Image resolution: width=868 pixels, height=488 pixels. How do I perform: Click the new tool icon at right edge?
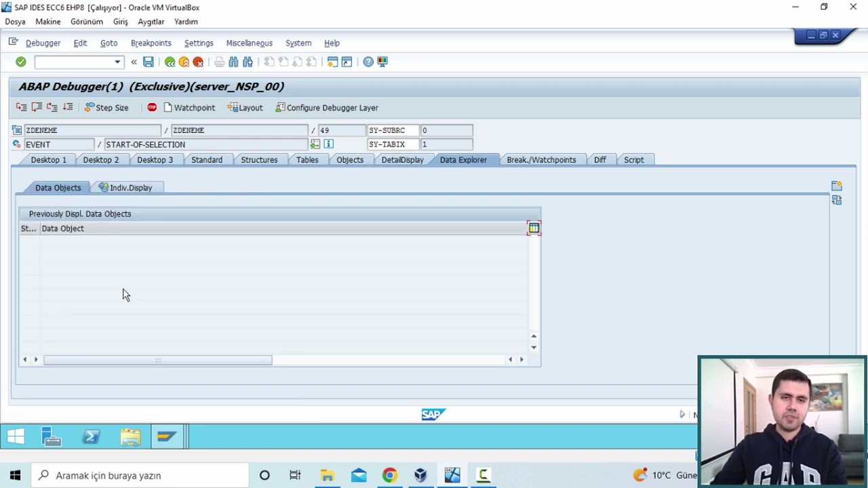click(837, 186)
